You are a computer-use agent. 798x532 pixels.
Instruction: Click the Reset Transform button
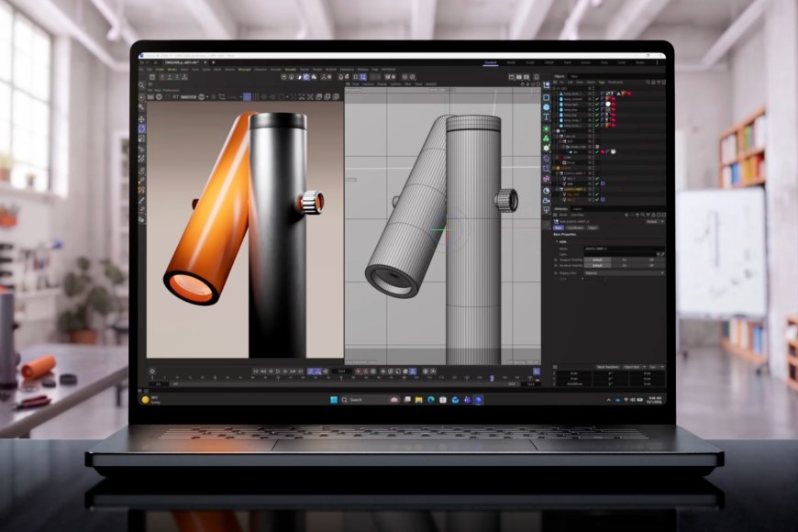(x=607, y=367)
